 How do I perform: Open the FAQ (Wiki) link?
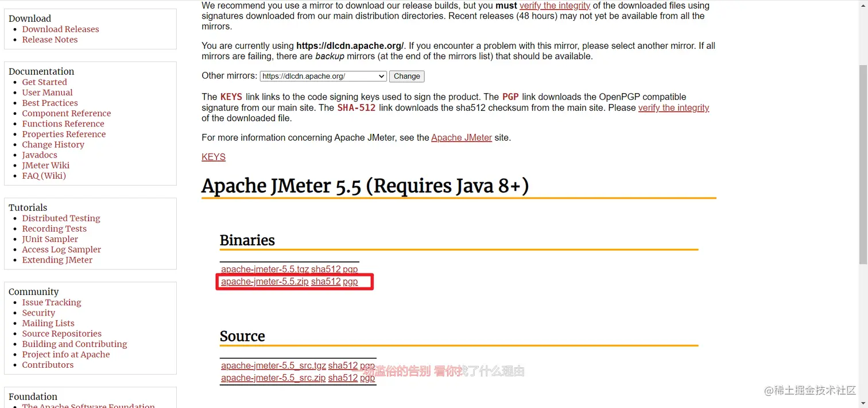[44, 175]
